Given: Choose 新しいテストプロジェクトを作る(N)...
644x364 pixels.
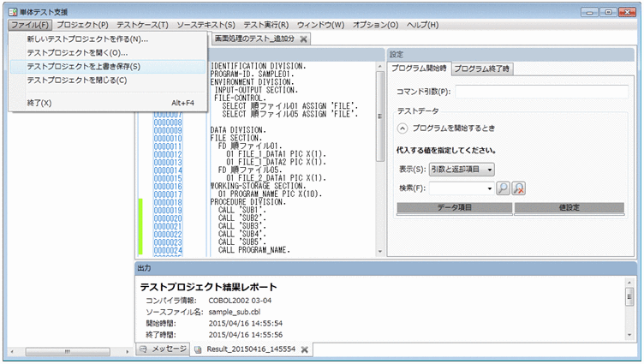Looking at the screenshot, I should click(108, 39).
